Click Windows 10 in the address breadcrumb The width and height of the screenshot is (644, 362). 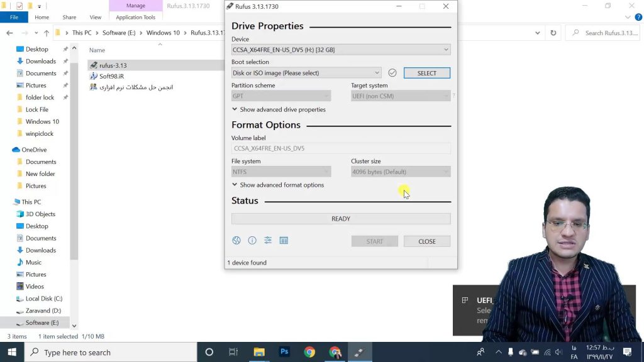click(x=163, y=33)
